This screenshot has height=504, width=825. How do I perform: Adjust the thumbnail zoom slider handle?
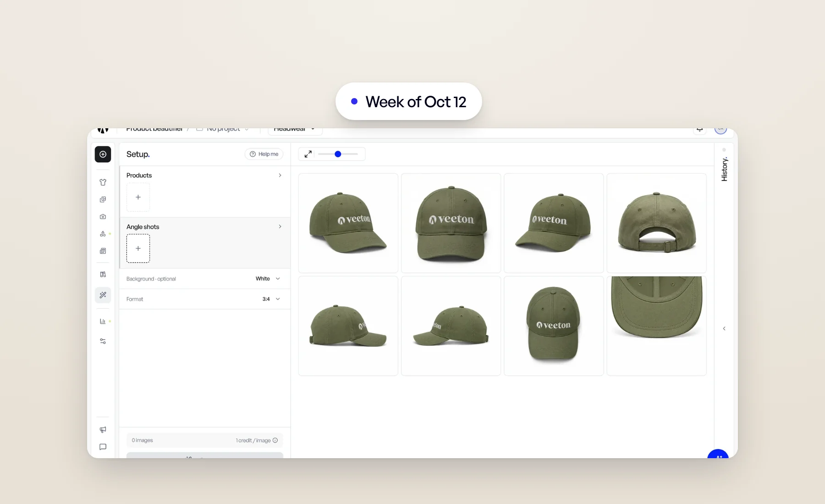coord(338,154)
